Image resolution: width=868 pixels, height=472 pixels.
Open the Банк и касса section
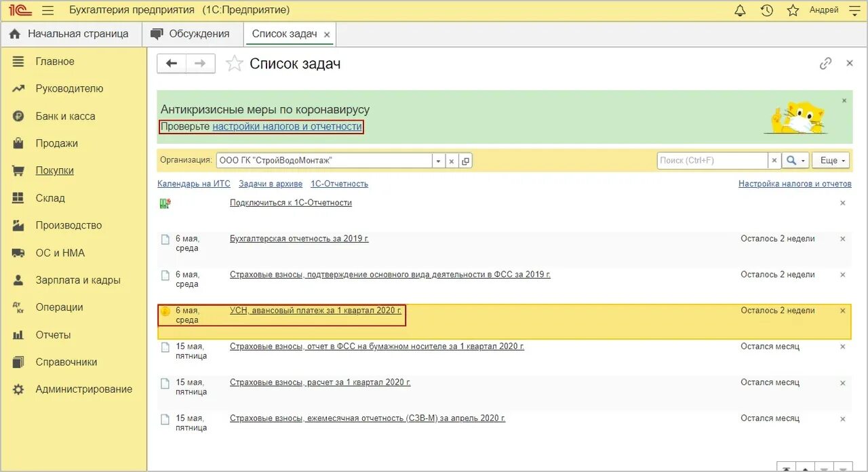[65, 117]
